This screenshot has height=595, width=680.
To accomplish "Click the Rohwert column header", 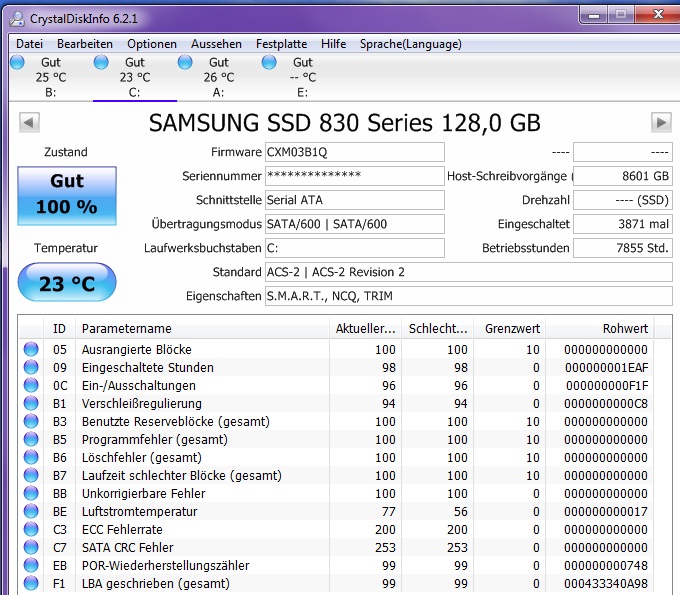I will [600, 329].
